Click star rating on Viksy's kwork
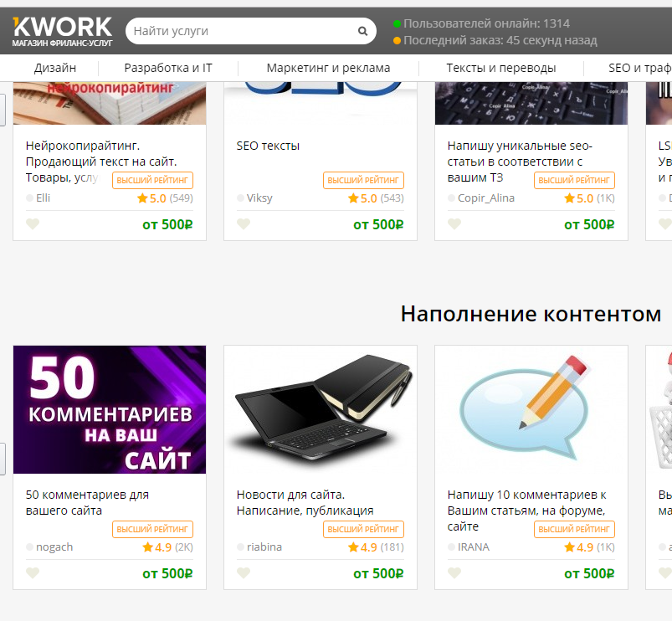Image resolution: width=672 pixels, height=621 pixels. click(x=376, y=198)
